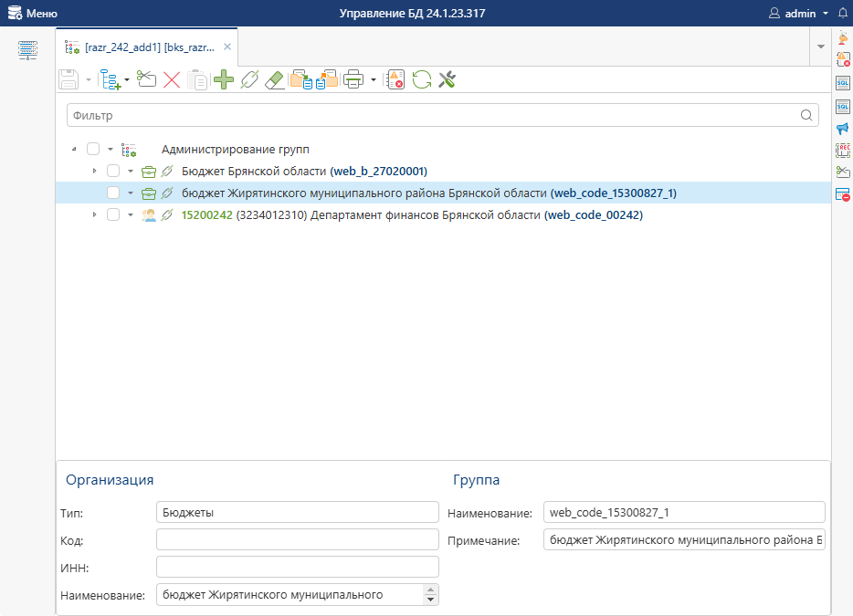
Task: Open the add tree node dropdown arrow
Action: (127, 80)
